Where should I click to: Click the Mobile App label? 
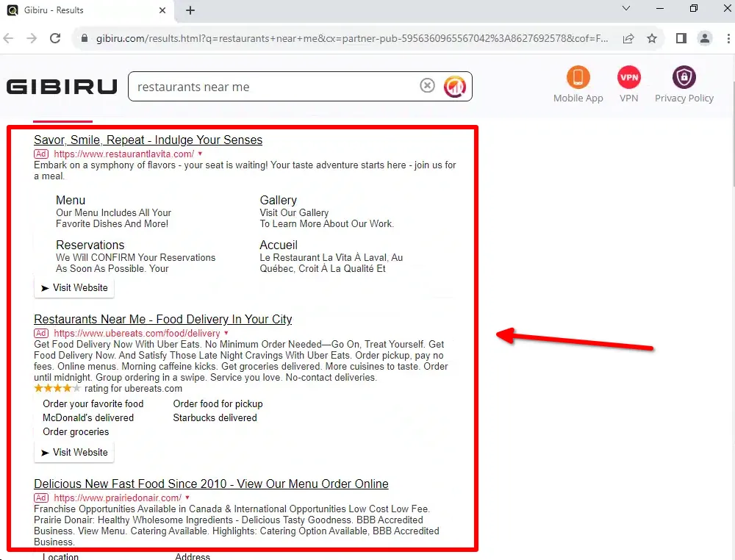[x=578, y=98]
